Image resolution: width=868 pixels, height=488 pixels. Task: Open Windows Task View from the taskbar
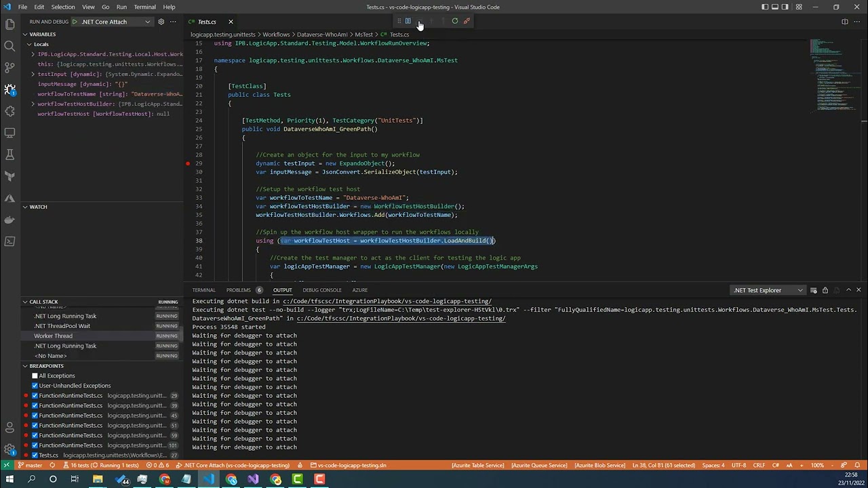pos(75,480)
